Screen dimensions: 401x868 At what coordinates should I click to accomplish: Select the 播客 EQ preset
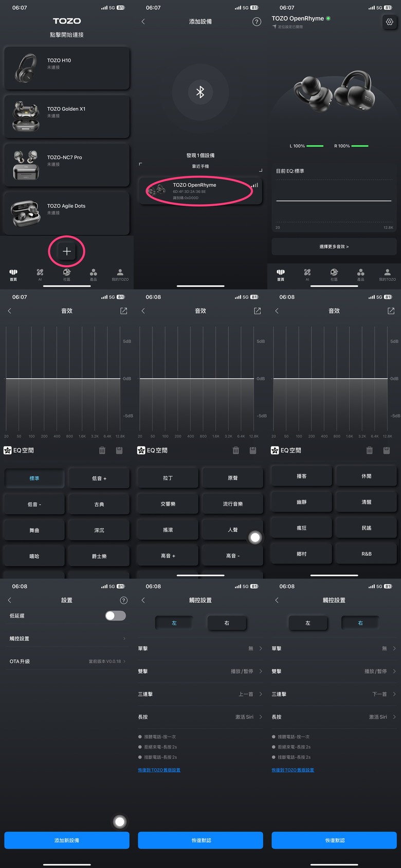302,476
